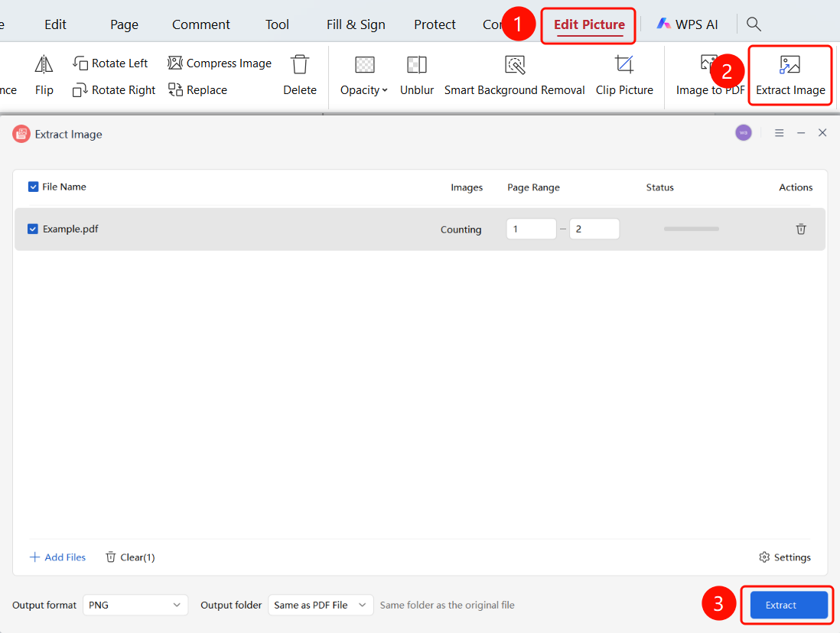Click the Flip picture icon
The width and height of the screenshot is (840, 633).
(x=44, y=65)
